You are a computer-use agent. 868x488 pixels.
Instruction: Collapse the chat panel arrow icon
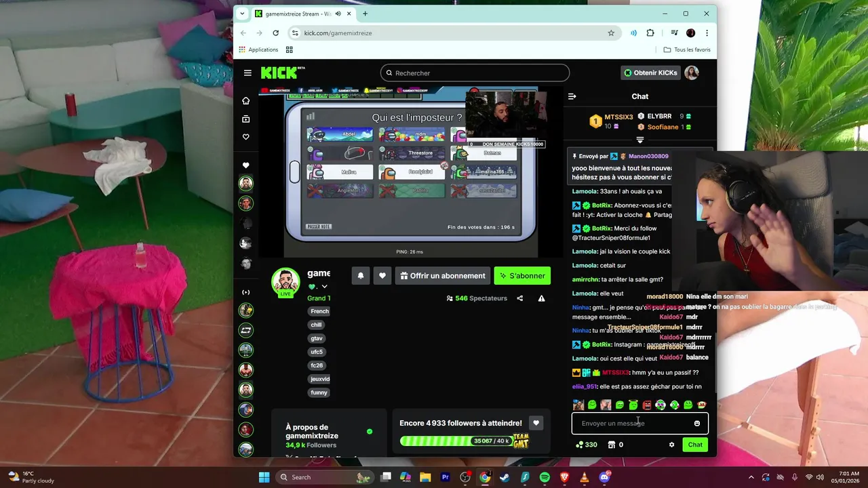[572, 96]
